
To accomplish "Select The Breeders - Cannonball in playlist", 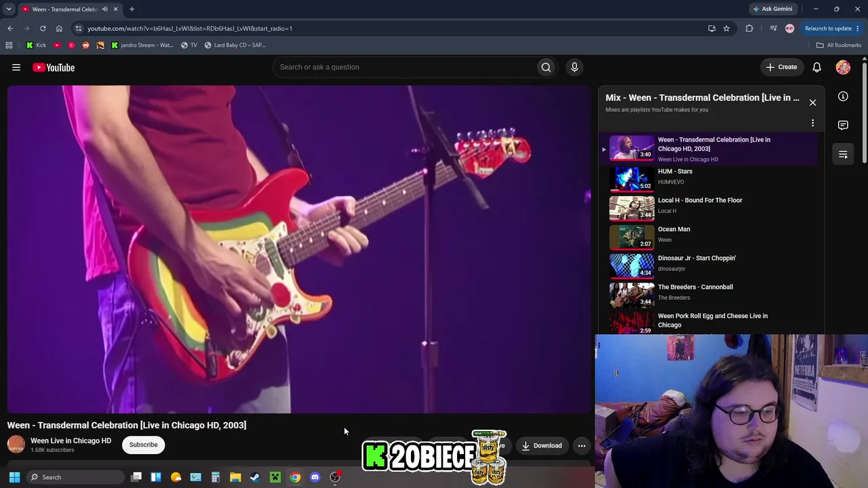I will [x=709, y=295].
